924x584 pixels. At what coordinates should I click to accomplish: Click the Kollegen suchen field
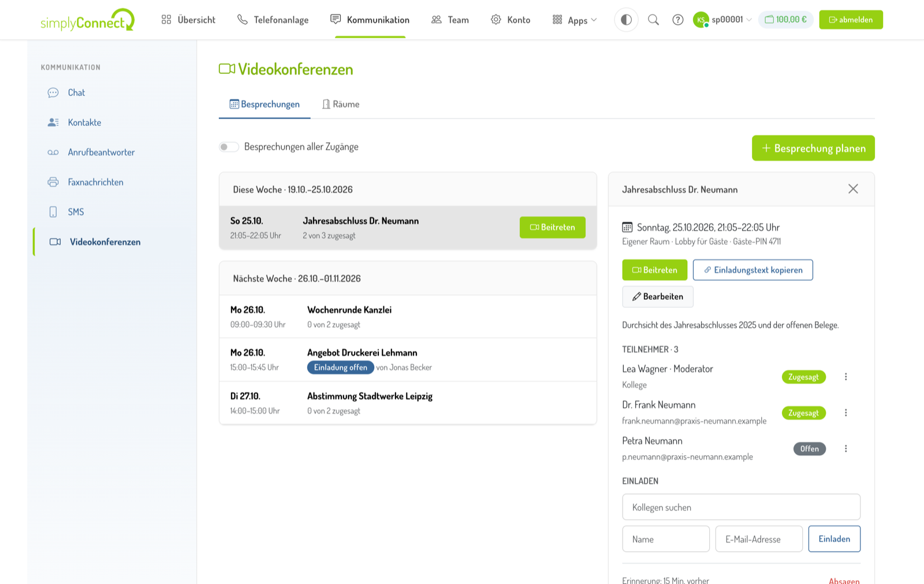point(741,507)
